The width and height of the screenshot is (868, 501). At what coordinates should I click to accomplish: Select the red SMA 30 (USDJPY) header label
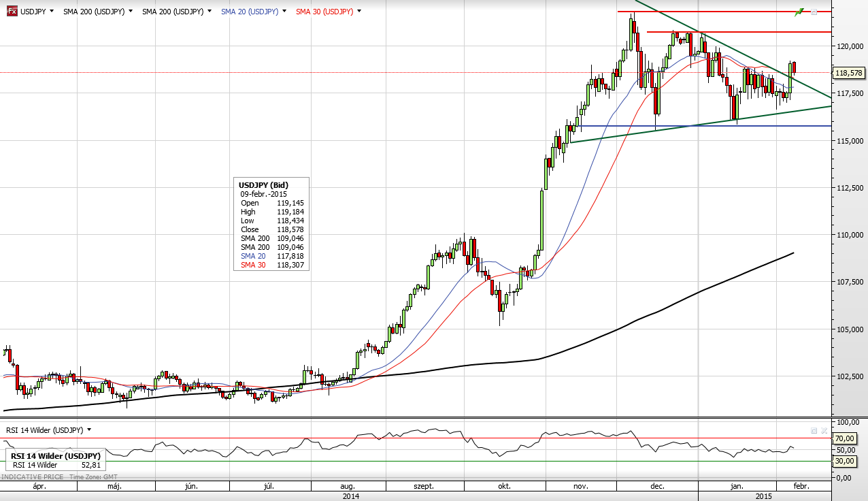click(324, 12)
